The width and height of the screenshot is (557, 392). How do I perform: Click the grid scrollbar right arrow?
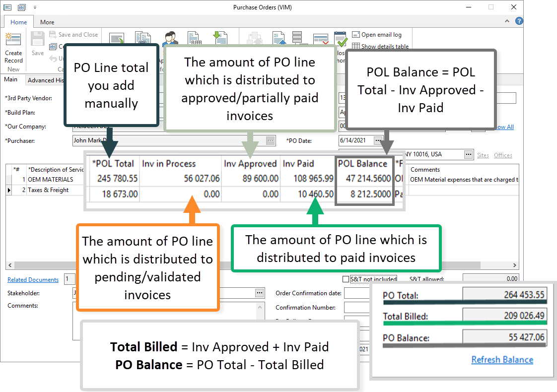tap(514, 265)
